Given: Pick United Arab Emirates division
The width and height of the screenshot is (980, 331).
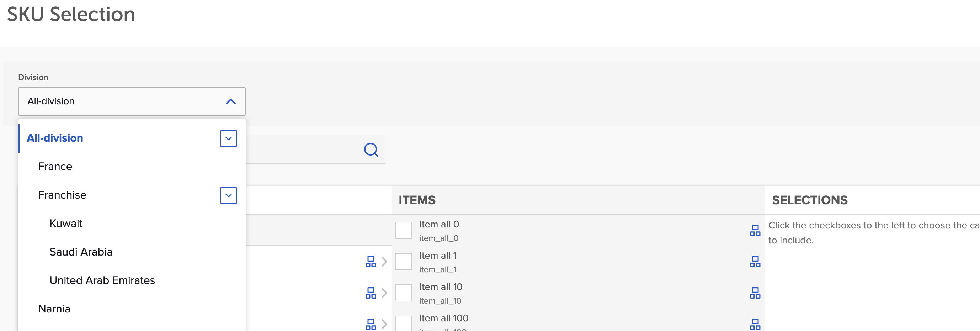Looking at the screenshot, I should tap(102, 280).
